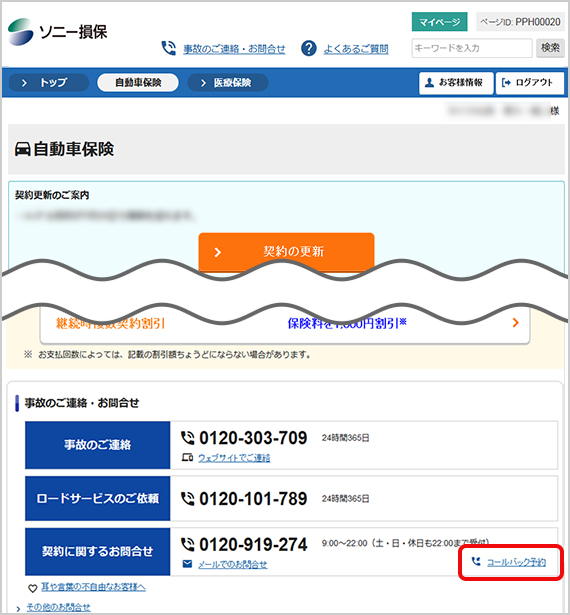Open the トップ navigation tab
This screenshot has width=570, height=615.
[49, 83]
